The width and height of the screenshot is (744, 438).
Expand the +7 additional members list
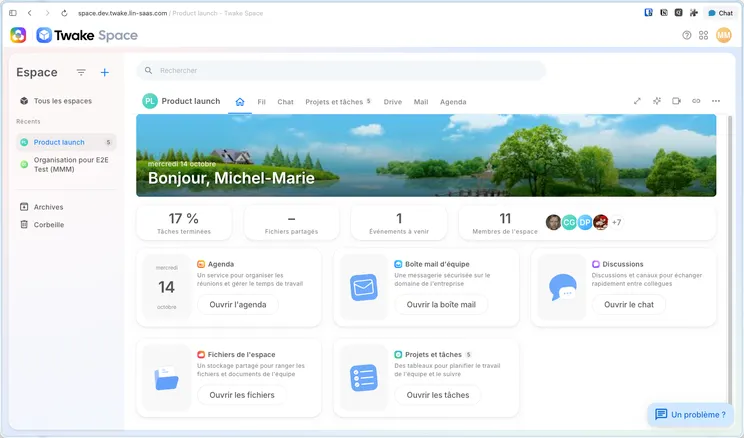(x=616, y=222)
